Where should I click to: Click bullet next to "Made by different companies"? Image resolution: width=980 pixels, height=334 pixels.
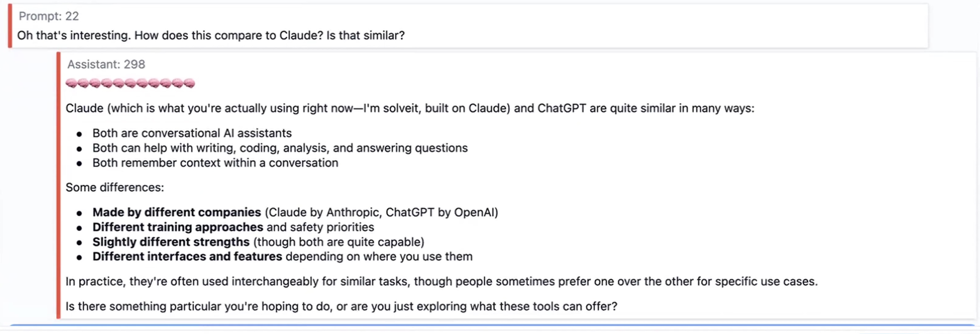pos(79,213)
